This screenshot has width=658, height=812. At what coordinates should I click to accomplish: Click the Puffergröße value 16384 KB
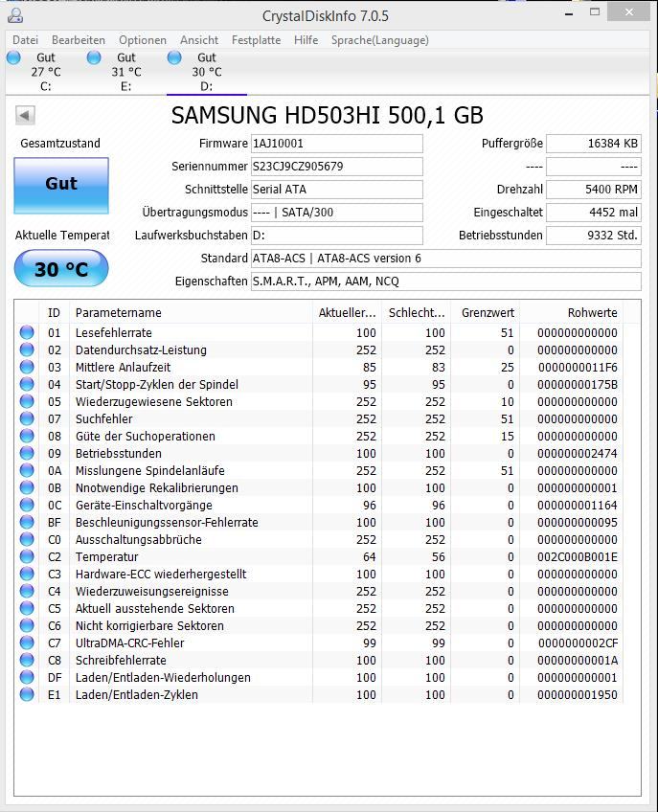click(x=594, y=144)
